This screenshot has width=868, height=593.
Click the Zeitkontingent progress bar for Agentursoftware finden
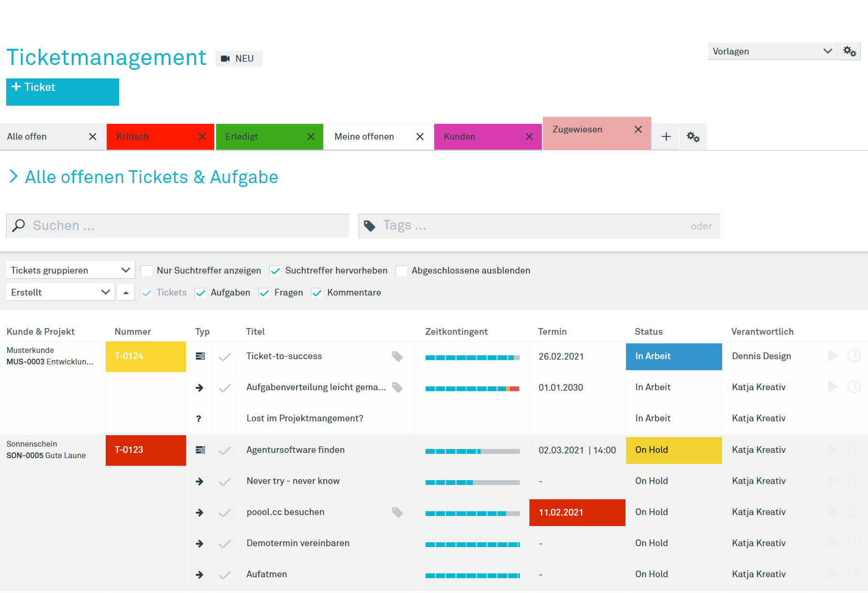(472, 450)
